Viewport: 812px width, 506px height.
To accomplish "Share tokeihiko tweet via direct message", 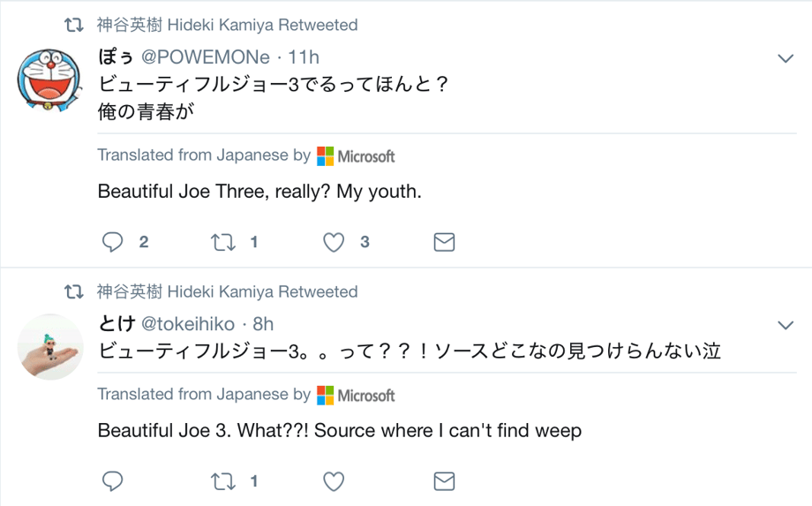I will point(444,481).
